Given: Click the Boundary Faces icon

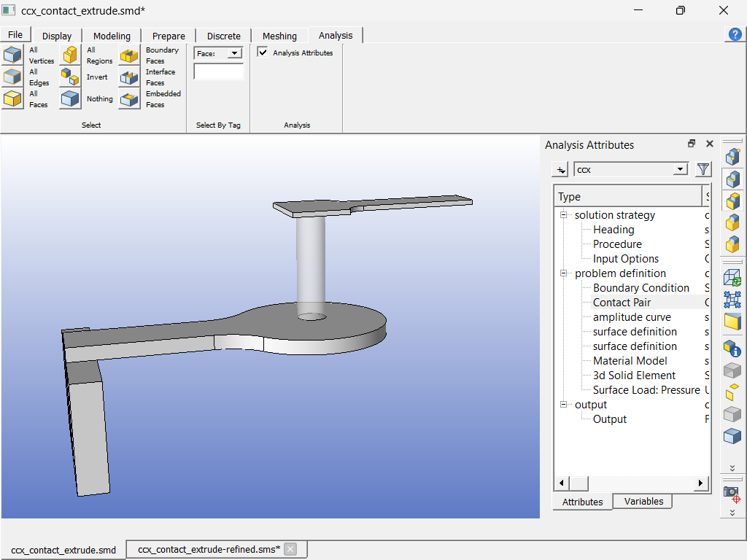Looking at the screenshot, I should click(x=129, y=55).
